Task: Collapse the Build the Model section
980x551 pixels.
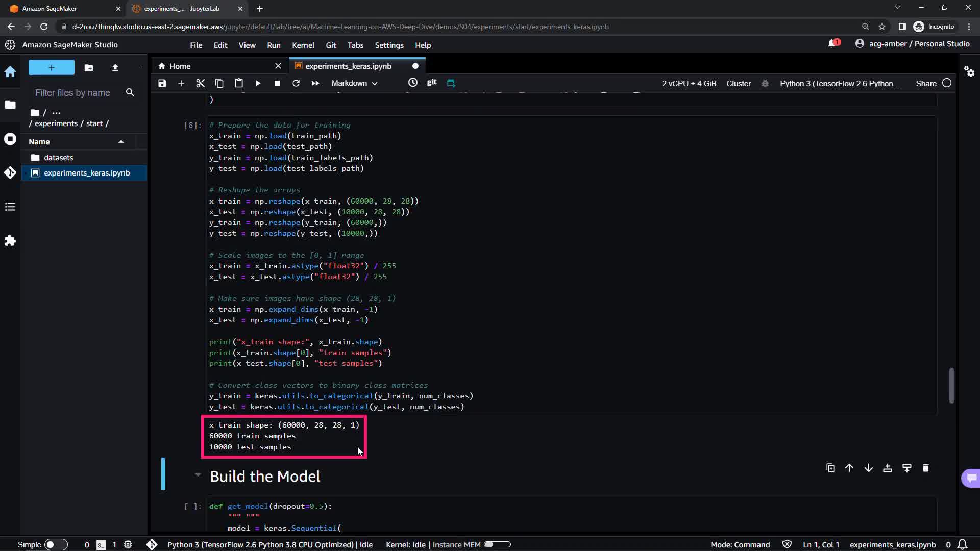Action: (x=198, y=475)
